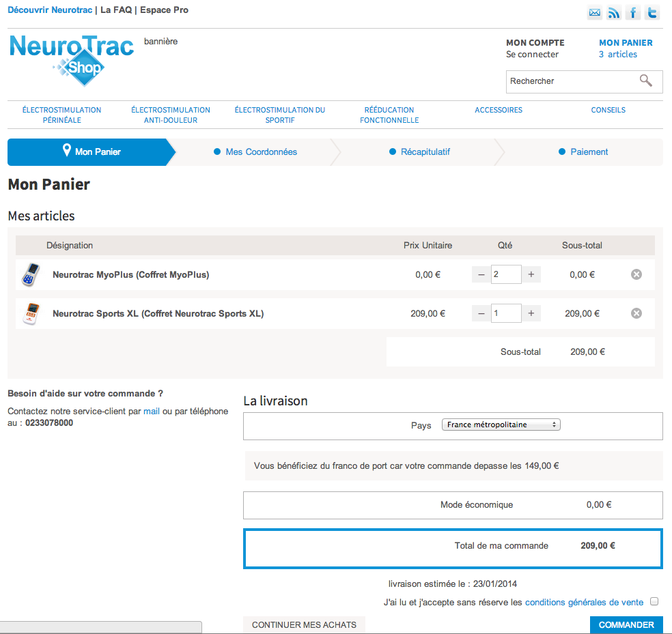This screenshot has width=672, height=634.
Task: Open the RSS feed icon
Action: [x=614, y=12]
